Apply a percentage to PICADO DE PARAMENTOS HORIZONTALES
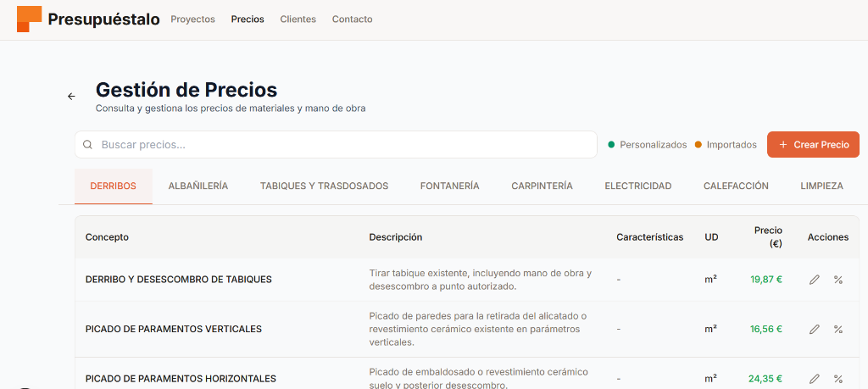Viewport: 868px width, 389px height. [x=838, y=379]
